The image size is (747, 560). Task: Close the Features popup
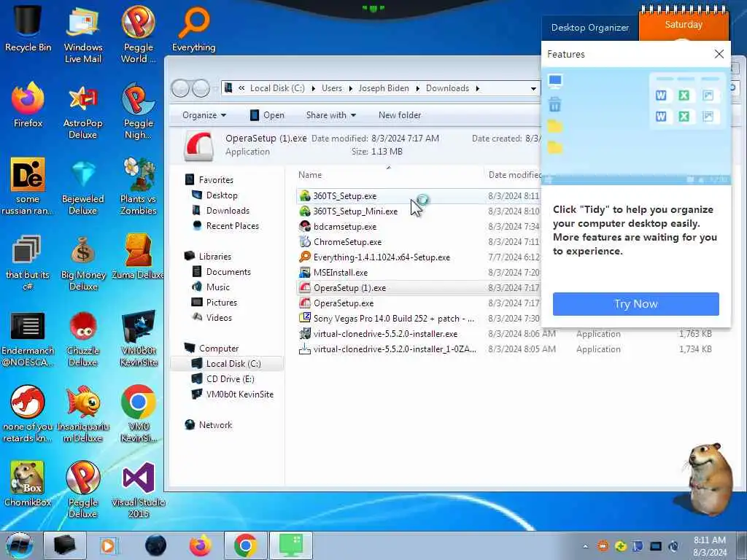[x=719, y=54]
